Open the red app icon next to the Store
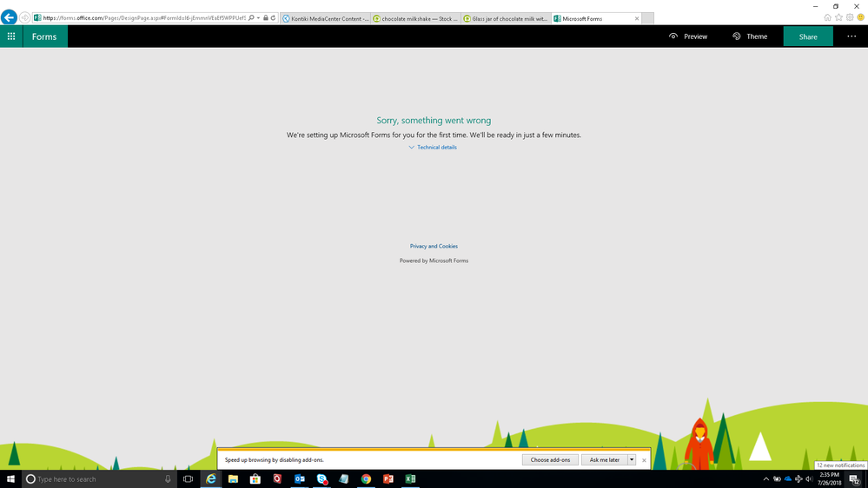 coord(277,479)
